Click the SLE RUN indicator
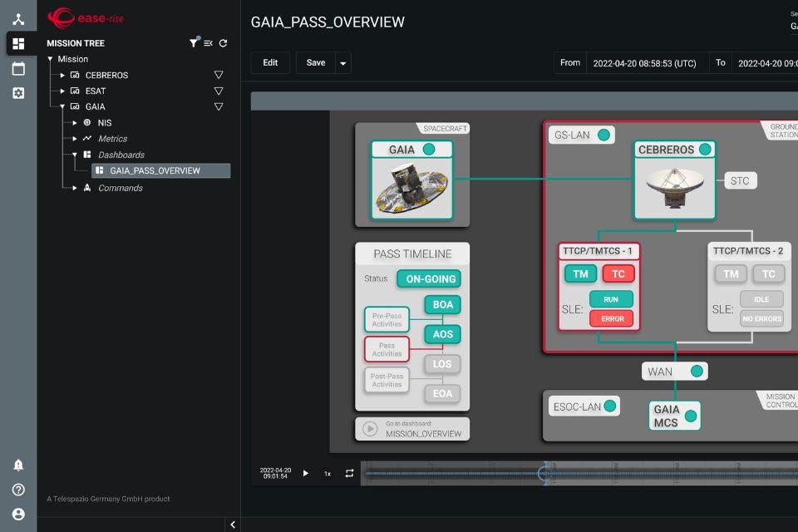 [x=612, y=299]
